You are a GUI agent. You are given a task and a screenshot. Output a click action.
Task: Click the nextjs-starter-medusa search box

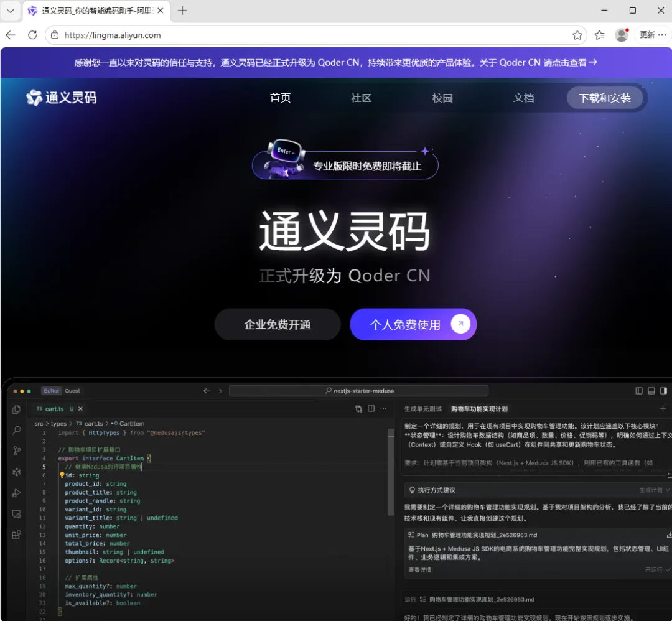tap(359, 391)
